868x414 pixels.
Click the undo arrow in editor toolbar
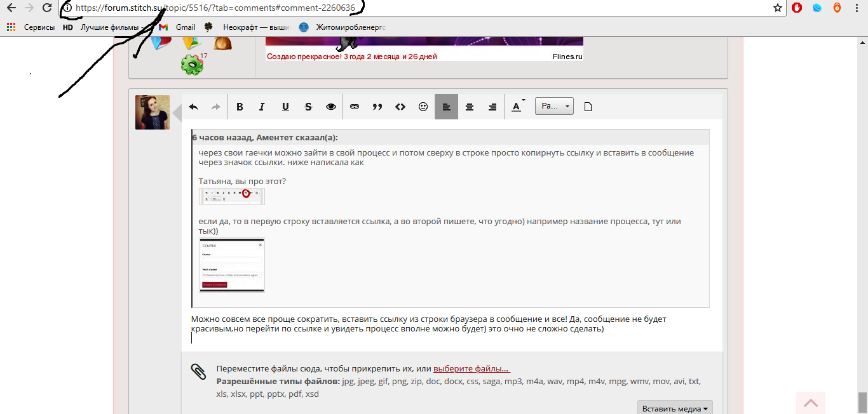tap(193, 107)
